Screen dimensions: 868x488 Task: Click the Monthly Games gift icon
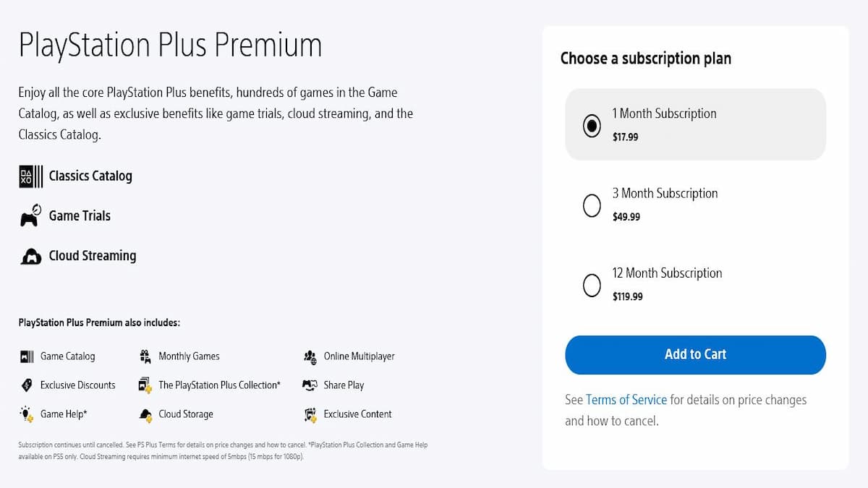[x=144, y=356]
